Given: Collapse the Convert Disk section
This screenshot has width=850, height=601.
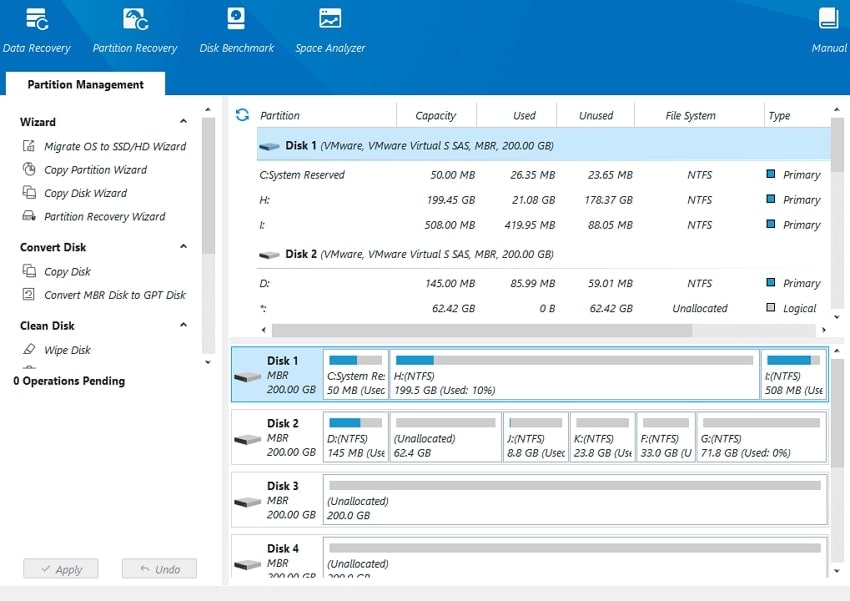Looking at the screenshot, I should click(183, 247).
